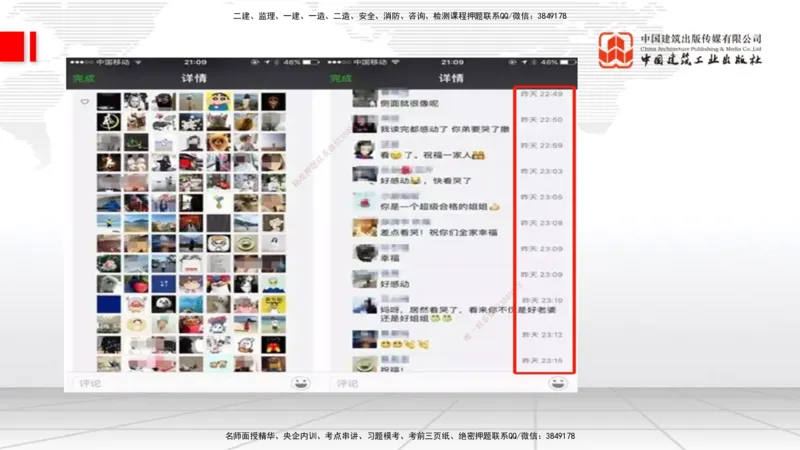Click the timestamp 昨天 22:49
Image resolution: width=800 pixels, height=450 pixels.
[541, 94]
